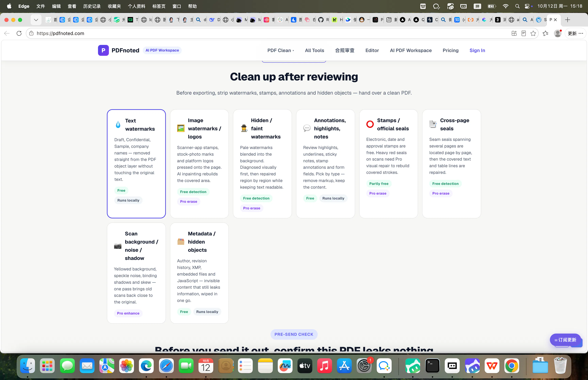588x380 pixels.
Task: Click the water drop icon on Text watermarks
Action: 118,125
